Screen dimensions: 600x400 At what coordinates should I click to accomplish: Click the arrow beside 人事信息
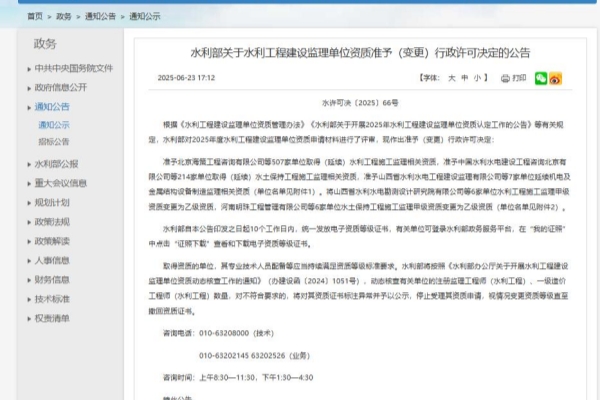(x=28, y=261)
